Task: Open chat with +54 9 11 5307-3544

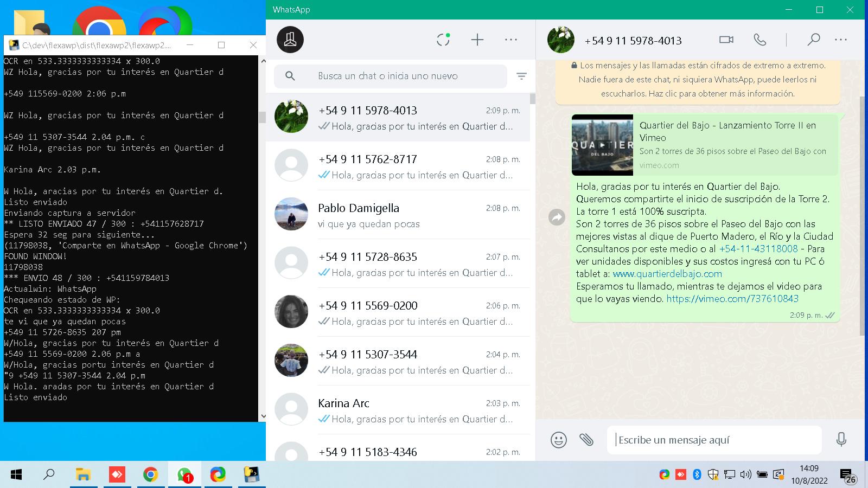Action: point(398,361)
